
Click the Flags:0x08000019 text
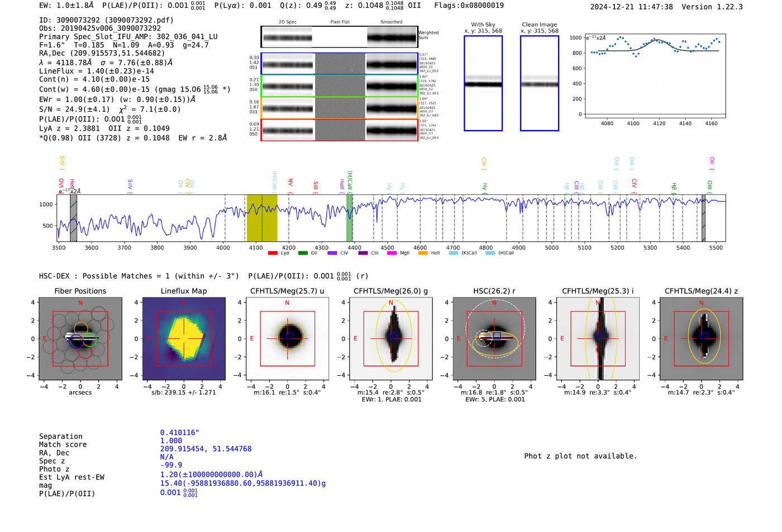coord(469,6)
